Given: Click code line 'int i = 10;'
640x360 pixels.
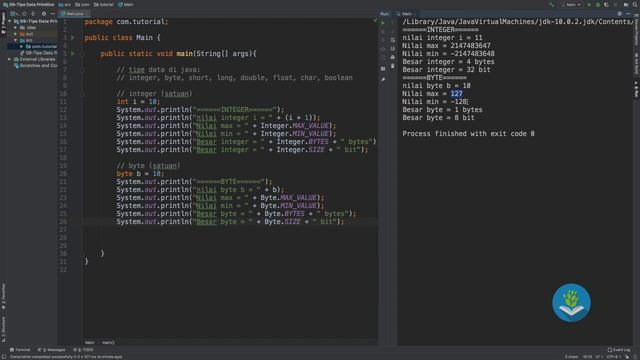Looking at the screenshot, I should point(138,102).
